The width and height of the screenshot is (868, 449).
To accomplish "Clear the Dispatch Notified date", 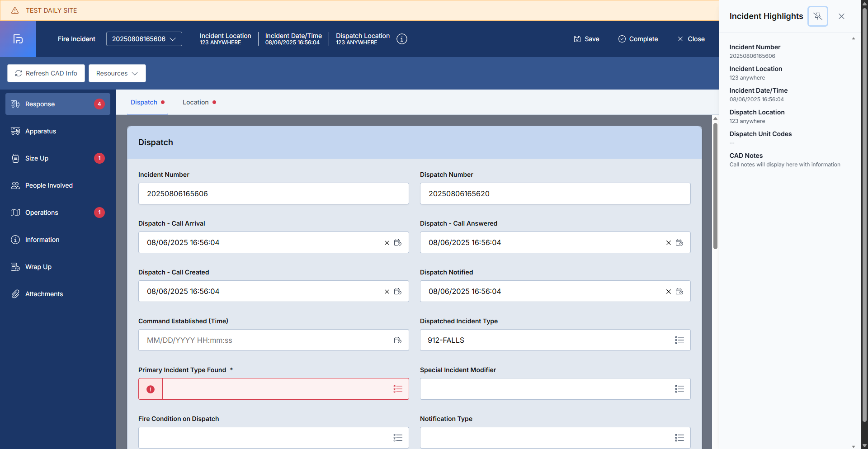I will pos(669,292).
